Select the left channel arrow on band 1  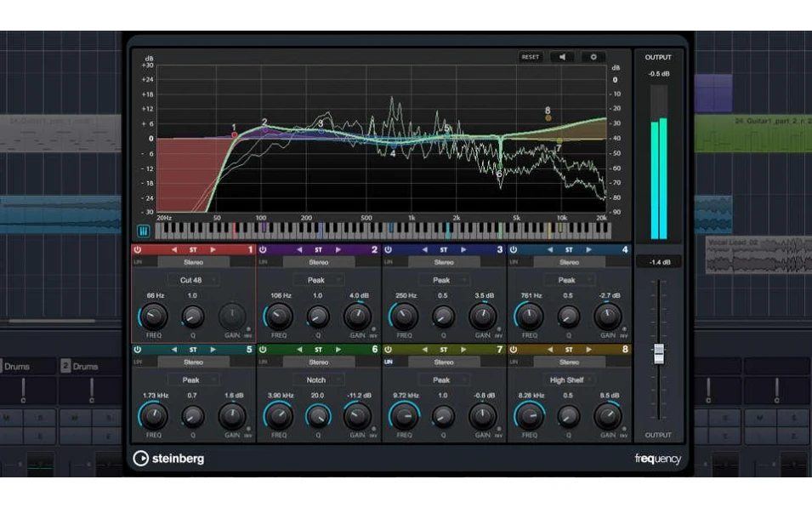[x=176, y=249]
